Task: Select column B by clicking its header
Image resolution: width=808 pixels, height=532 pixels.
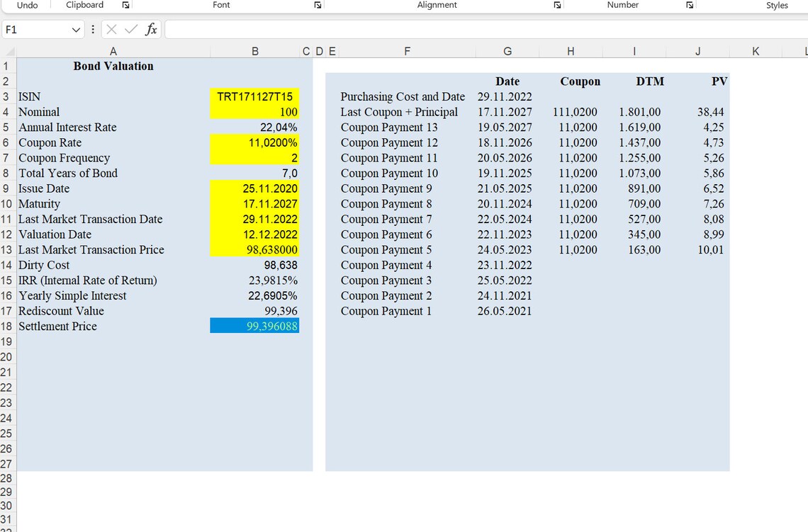Action: coord(254,51)
